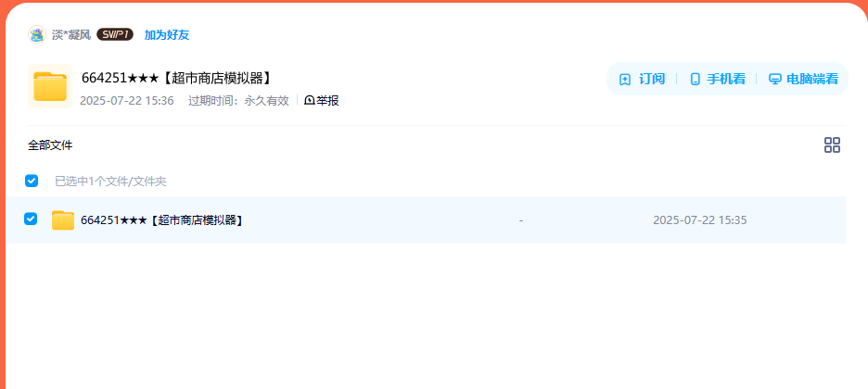Screen dimensions: 868x389
Task: Uncheck the select-all checkbox
Action: click(32, 181)
